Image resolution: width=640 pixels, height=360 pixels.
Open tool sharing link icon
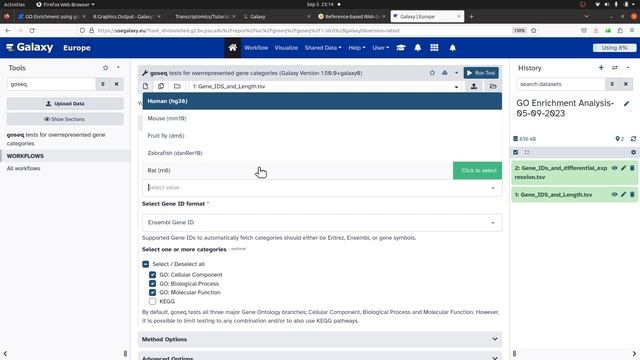click(x=445, y=73)
